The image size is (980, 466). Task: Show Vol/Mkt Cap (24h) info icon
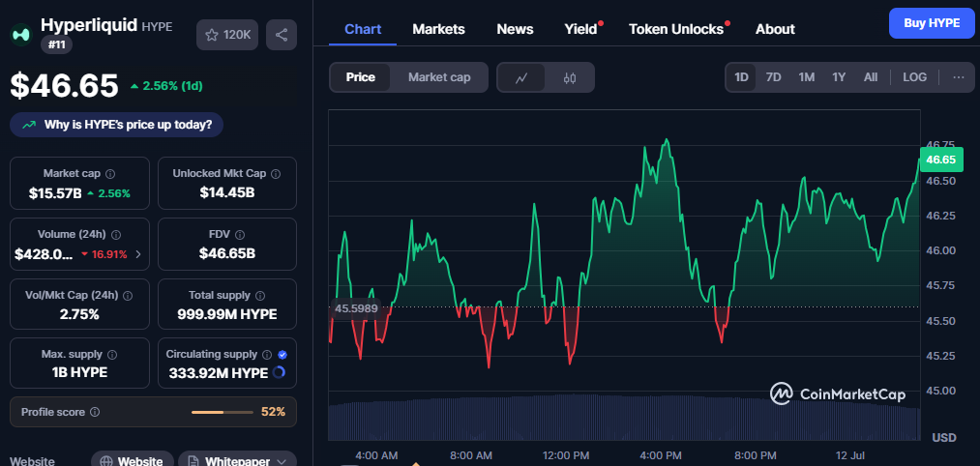pyautogui.click(x=128, y=296)
